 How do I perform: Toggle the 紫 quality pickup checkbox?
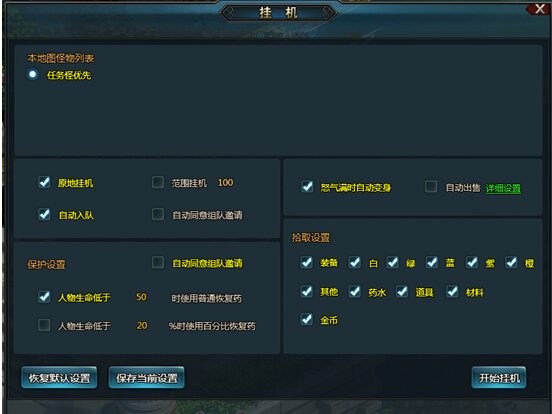click(472, 262)
